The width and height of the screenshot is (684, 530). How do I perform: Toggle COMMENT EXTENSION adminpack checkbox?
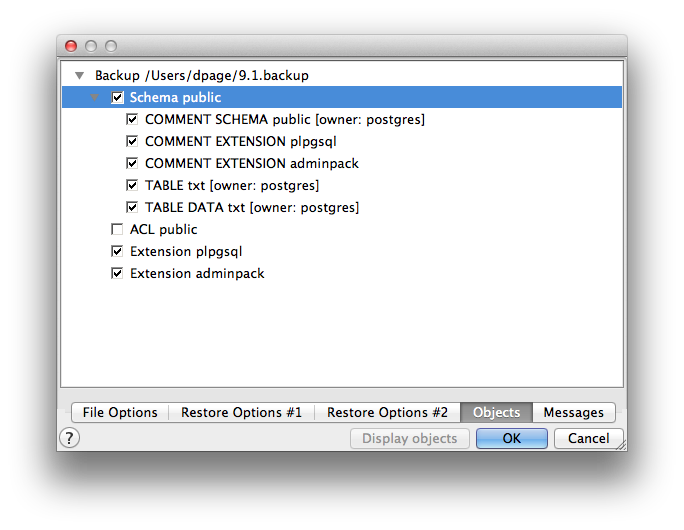tap(133, 164)
